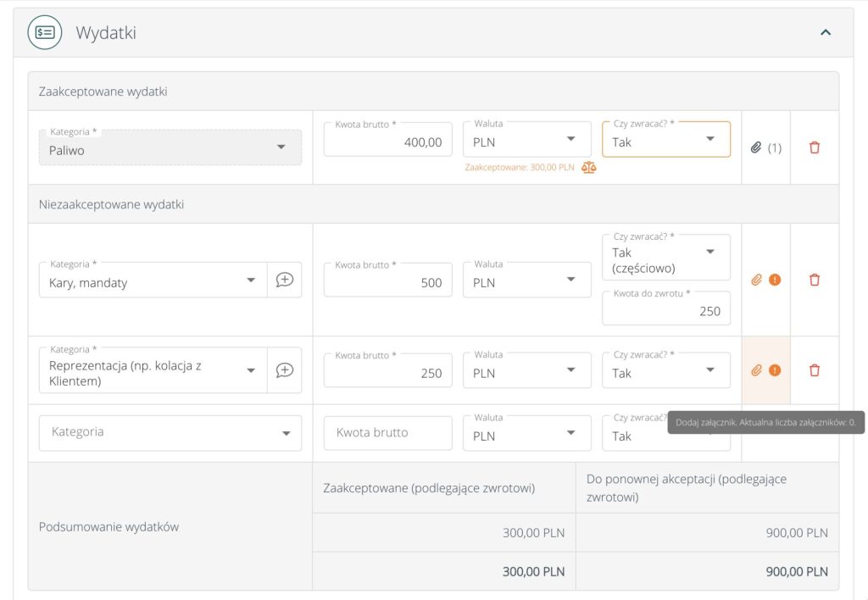Add comment to Kary, mandaty expense
The width and height of the screenshot is (868, 600).
tap(285, 280)
